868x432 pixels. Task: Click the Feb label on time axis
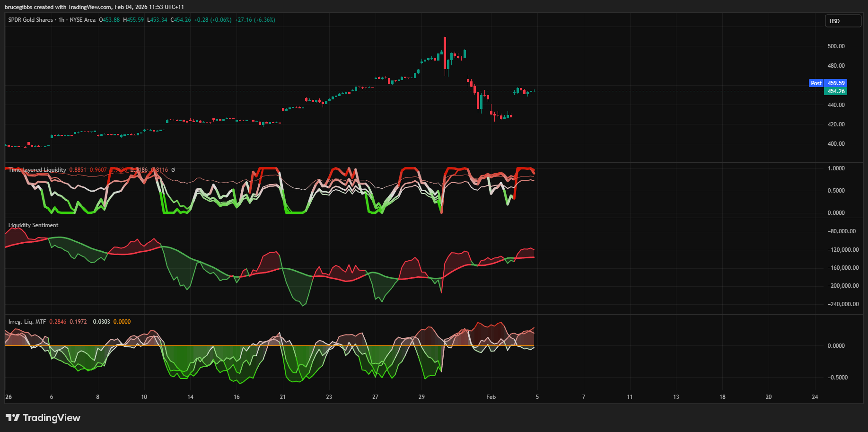click(x=491, y=397)
